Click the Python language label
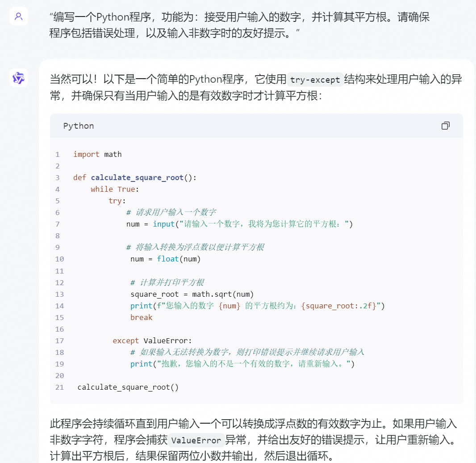476x463 pixels. (79, 126)
